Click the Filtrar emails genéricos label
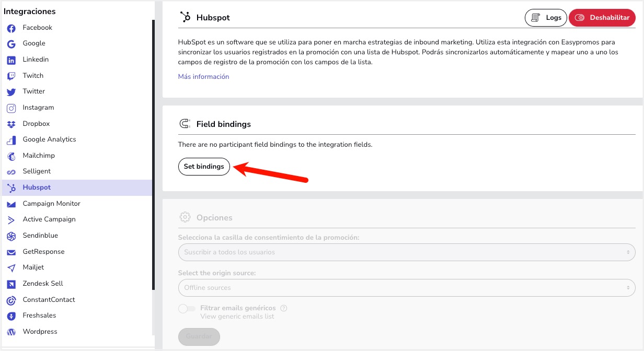 coord(238,308)
